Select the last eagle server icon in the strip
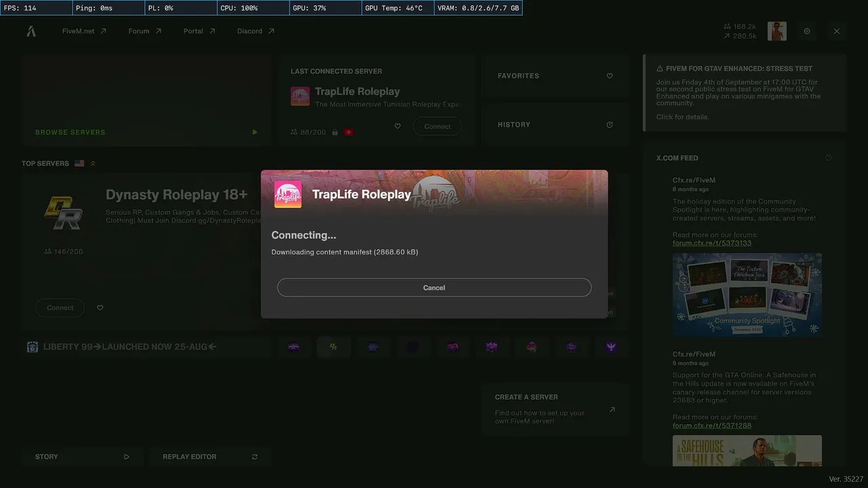Viewport: 868px width, 488px height. 611,347
